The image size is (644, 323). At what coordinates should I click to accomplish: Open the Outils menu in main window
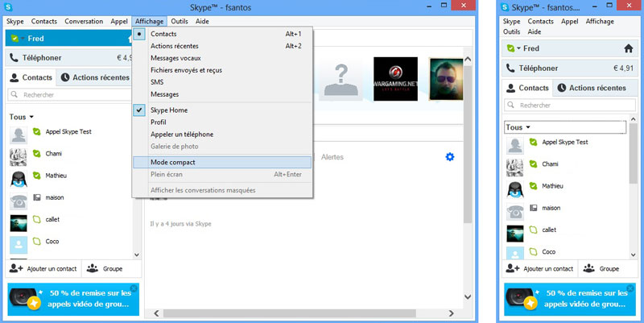click(180, 21)
